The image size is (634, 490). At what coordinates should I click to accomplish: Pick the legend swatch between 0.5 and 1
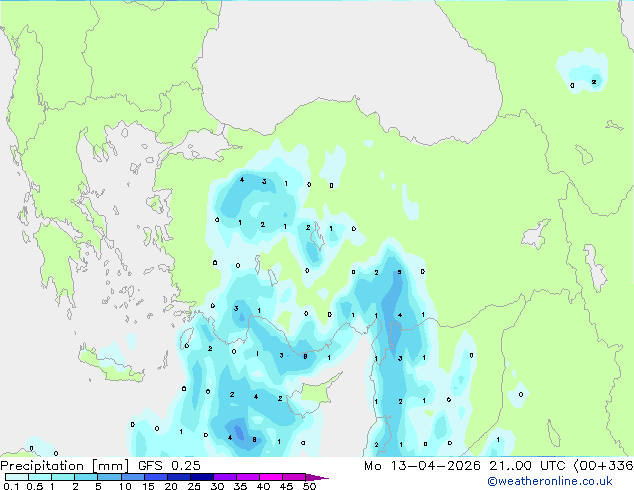coord(40,477)
